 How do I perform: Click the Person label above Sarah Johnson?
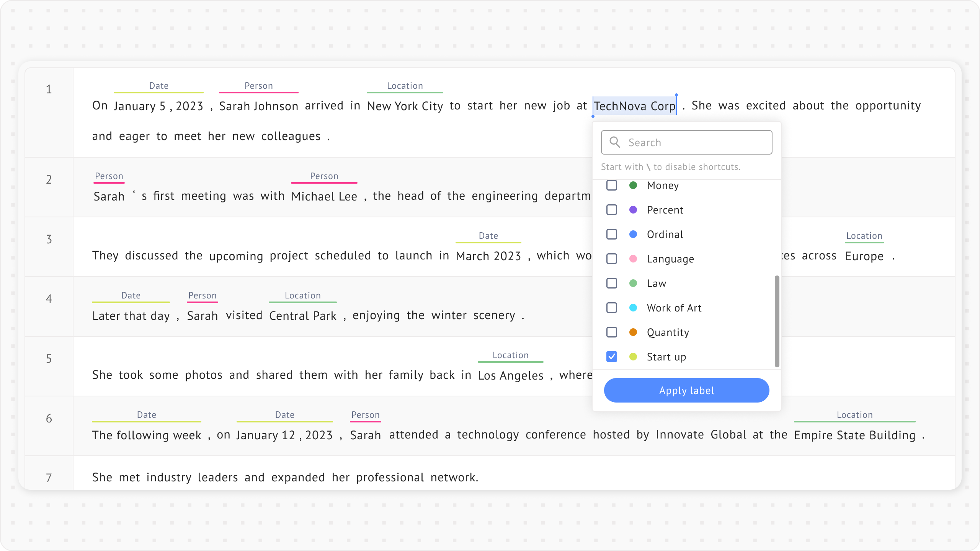[258, 86]
